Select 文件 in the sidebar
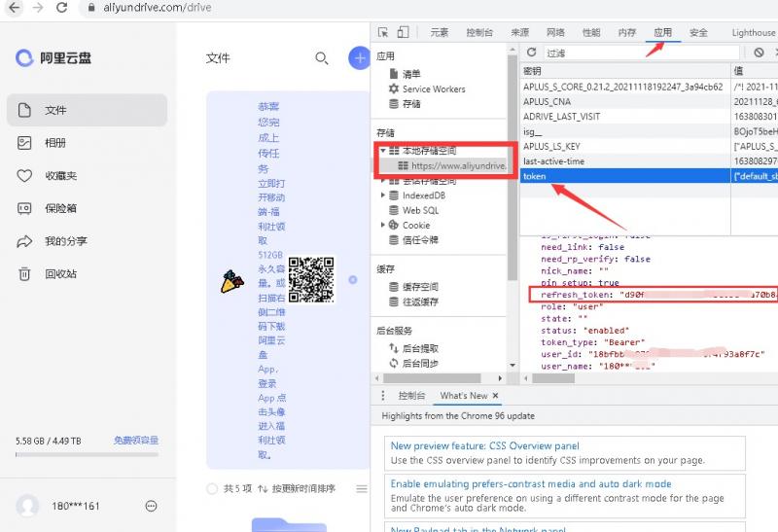The width and height of the screenshot is (778, 532). (87, 110)
